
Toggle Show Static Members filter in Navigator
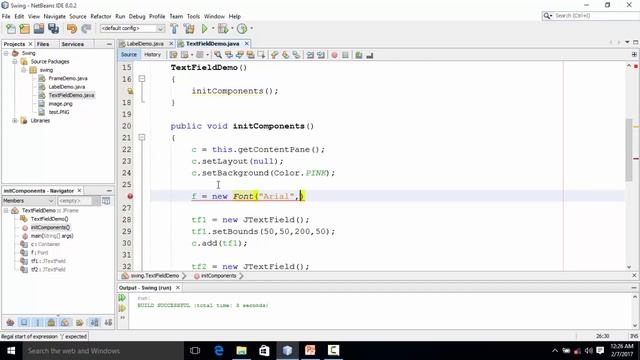(38, 322)
